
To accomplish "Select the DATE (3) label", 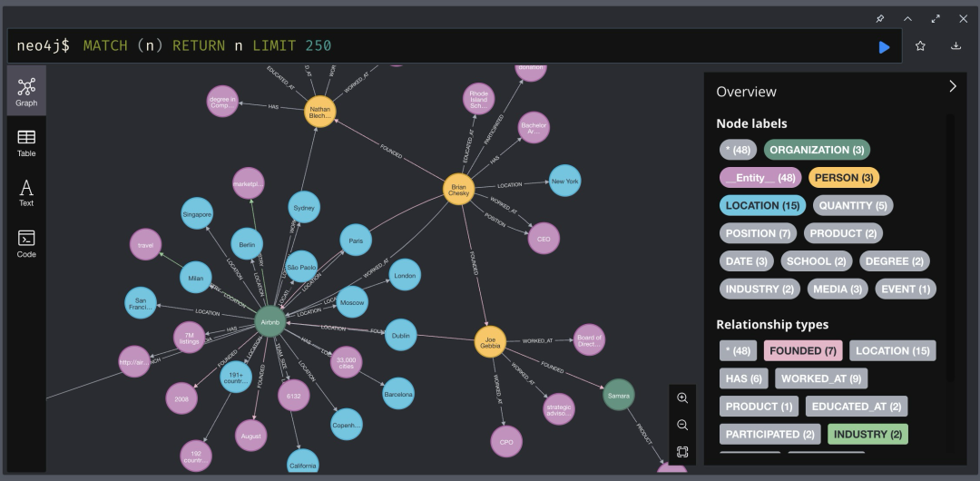I will [746, 260].
